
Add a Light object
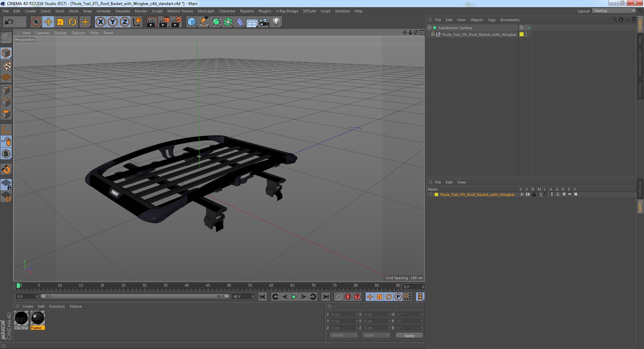276,22
